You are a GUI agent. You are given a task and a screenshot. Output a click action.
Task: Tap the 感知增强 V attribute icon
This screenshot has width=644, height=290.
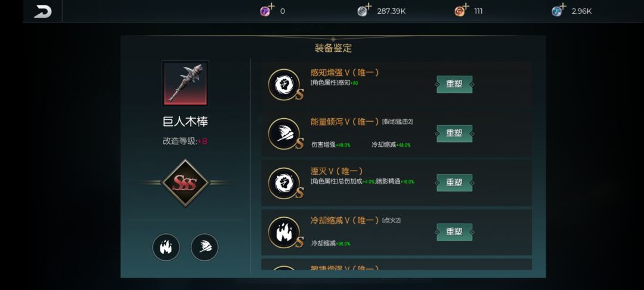(x=284, y=85)
